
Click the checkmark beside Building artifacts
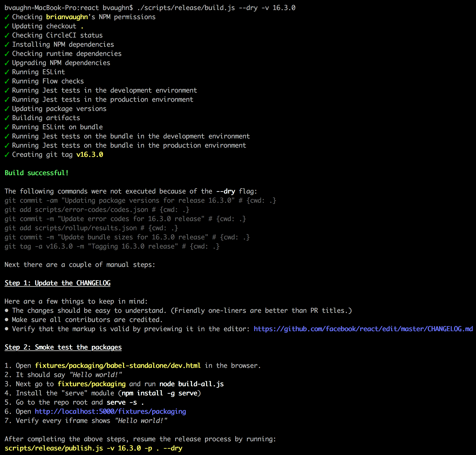point(6,118)
